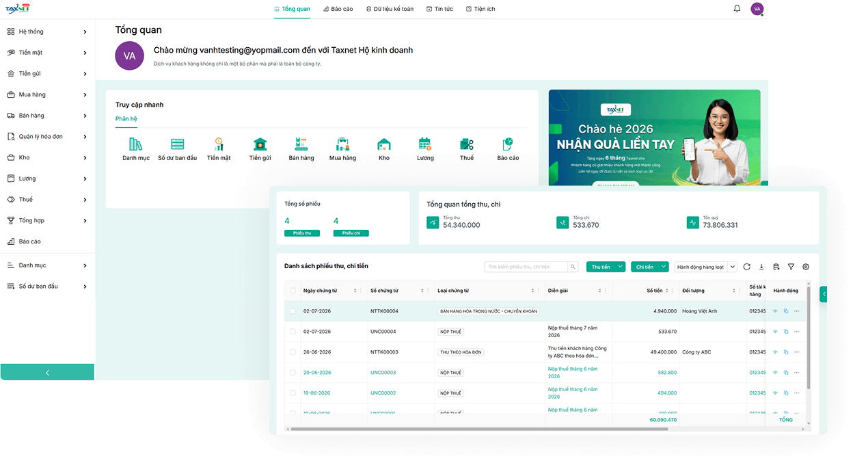Open the UNC00003 voucher link
This screenshot has width=868, height=476.
(383, 373)
